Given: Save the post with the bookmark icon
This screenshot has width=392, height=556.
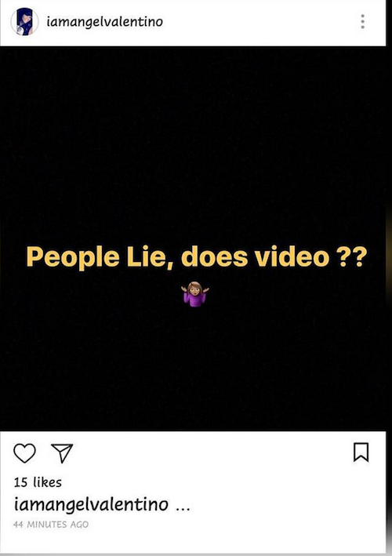Looking at the screenshot, I should [x=361, y=452].
